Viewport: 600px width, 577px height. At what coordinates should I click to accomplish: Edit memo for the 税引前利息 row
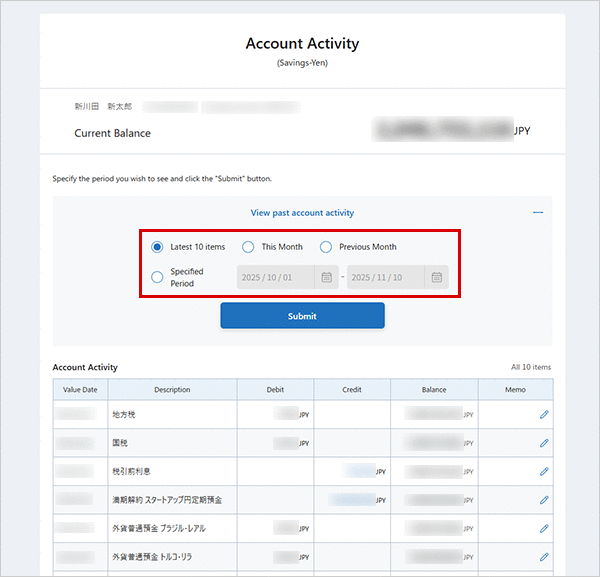pos(544,471)
